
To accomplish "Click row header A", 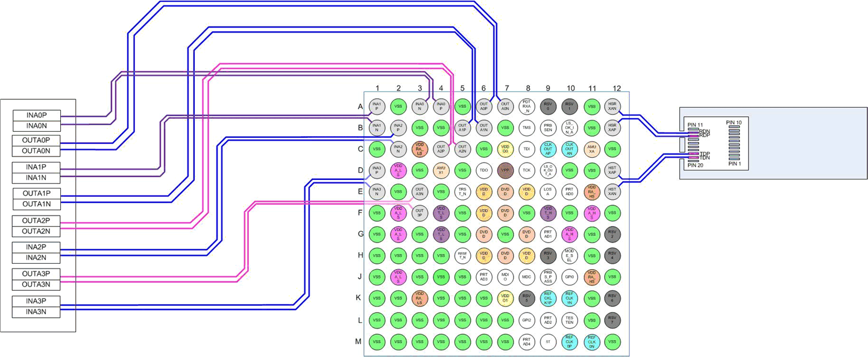I will click(x=359, y=106).
